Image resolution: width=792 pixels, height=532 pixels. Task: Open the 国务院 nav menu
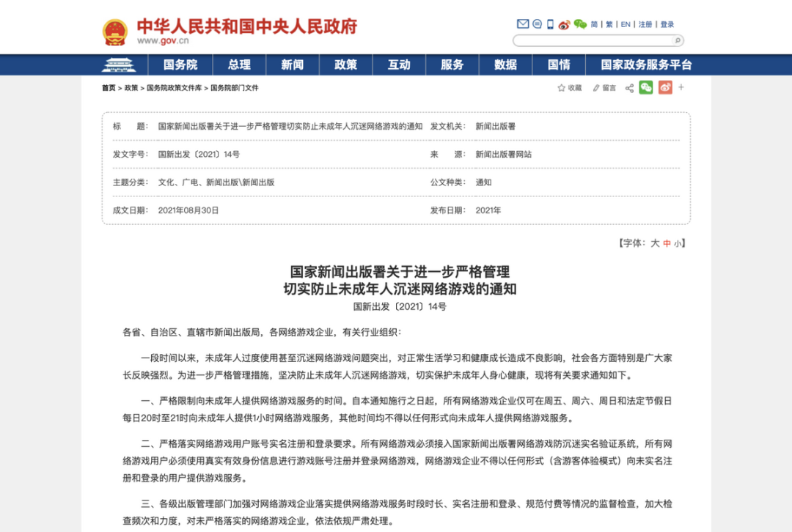tap(180, 64)
